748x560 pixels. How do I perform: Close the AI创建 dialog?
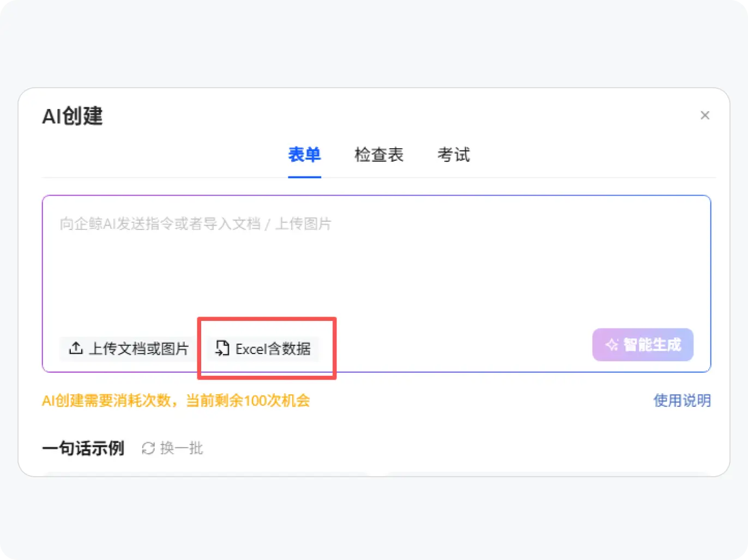pyautogui.click(x=705, y=115)
